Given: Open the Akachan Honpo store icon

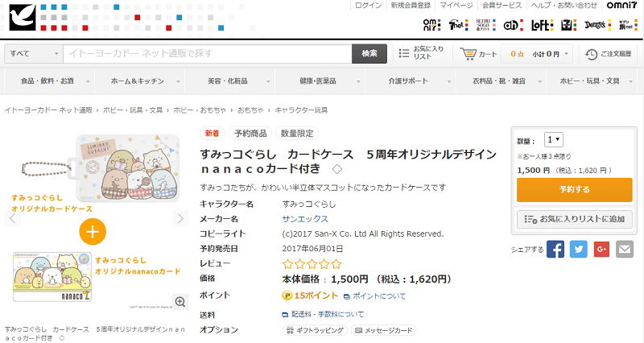Looking at the screenshot, I should (x=514, y=25).
